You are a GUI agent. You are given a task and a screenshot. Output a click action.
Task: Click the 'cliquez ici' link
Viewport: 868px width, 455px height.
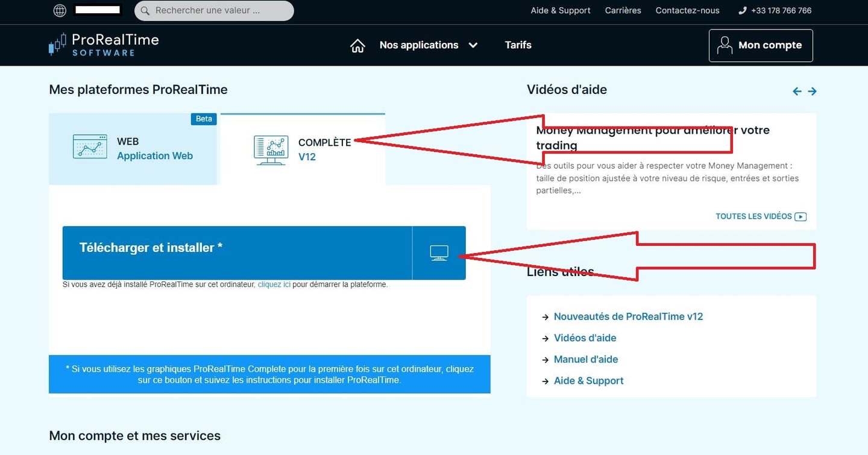click(274, 284)
